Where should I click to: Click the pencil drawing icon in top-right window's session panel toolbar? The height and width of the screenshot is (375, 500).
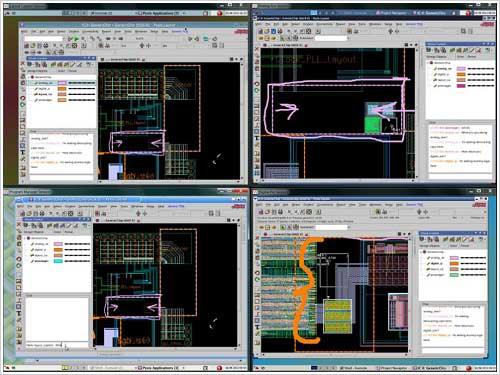[472, 50]
